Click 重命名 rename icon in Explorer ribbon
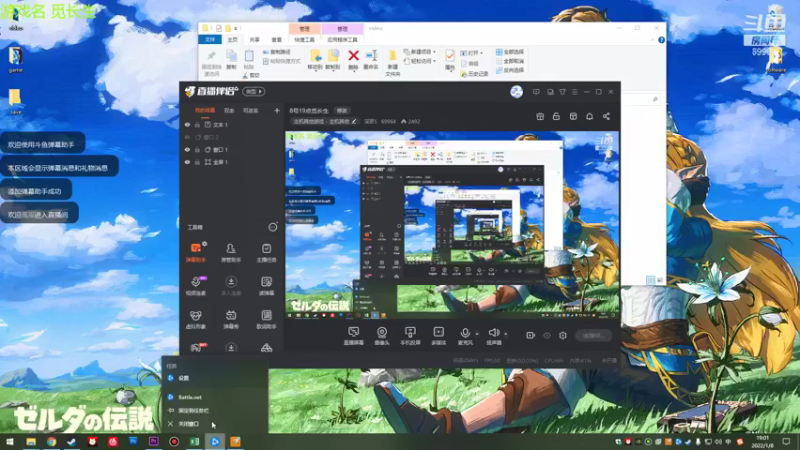800x450 pixels. point(371,59)
